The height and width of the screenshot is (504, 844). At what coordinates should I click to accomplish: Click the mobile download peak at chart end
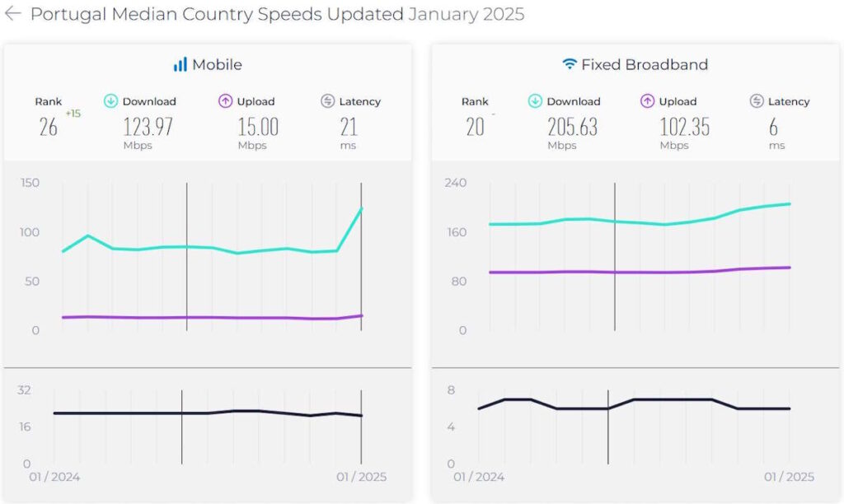point(361,209)
